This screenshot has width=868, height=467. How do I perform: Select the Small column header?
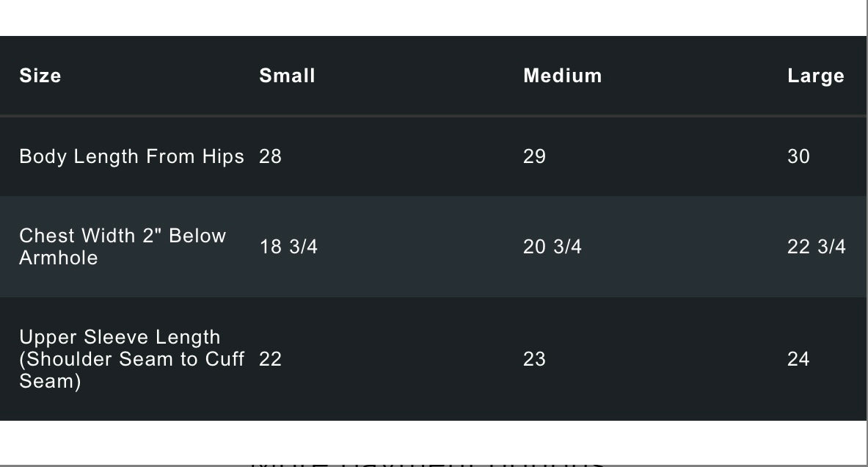point(287,76)
